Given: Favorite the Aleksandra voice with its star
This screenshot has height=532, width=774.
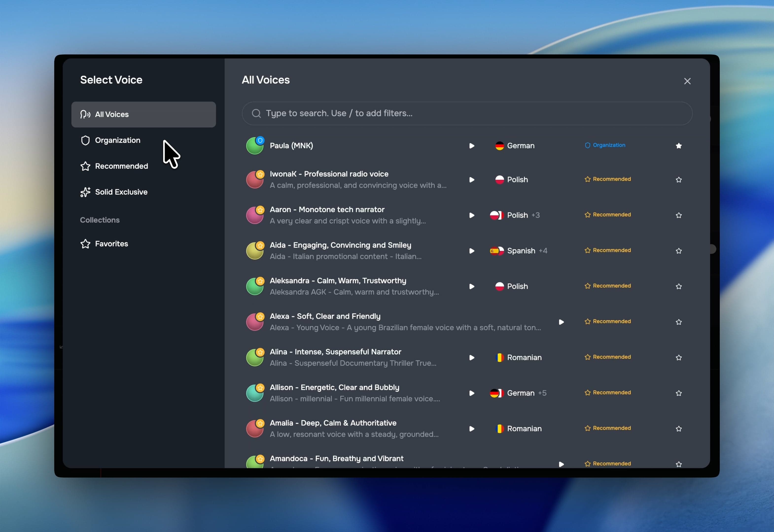Looking at the screenshot, I should (679, 286).
